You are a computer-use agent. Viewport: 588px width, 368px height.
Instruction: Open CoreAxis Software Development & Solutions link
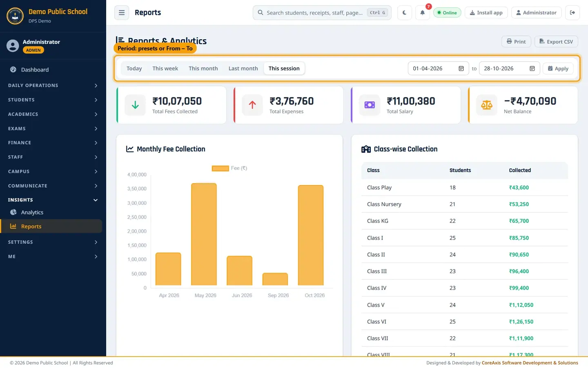(x=530, y=363)
